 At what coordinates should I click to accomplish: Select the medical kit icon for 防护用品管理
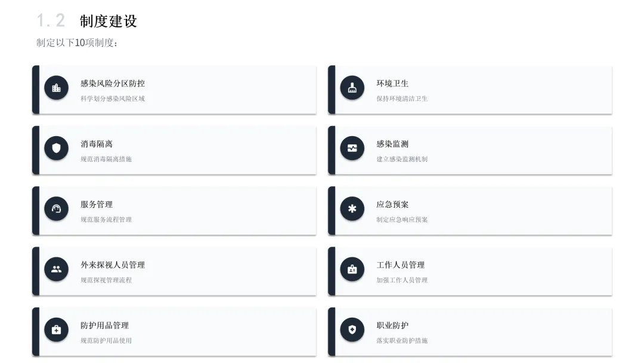pos(56,330)
